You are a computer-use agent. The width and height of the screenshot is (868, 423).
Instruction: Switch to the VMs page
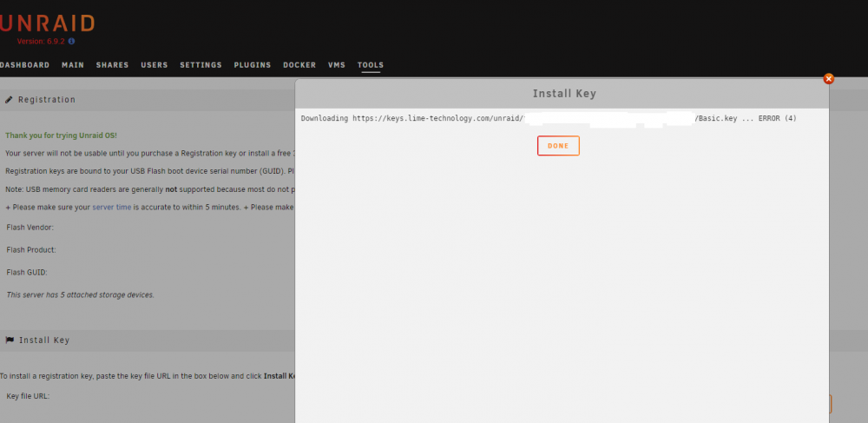(337, 65)
